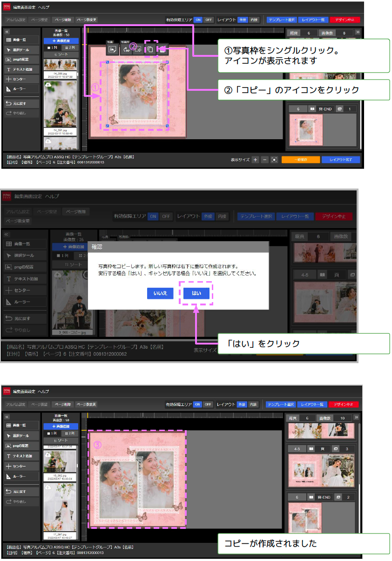392x561 pixels.
Task: Set レイアウト to 内接 in top screenshot
Action: [x=254, y=20]
